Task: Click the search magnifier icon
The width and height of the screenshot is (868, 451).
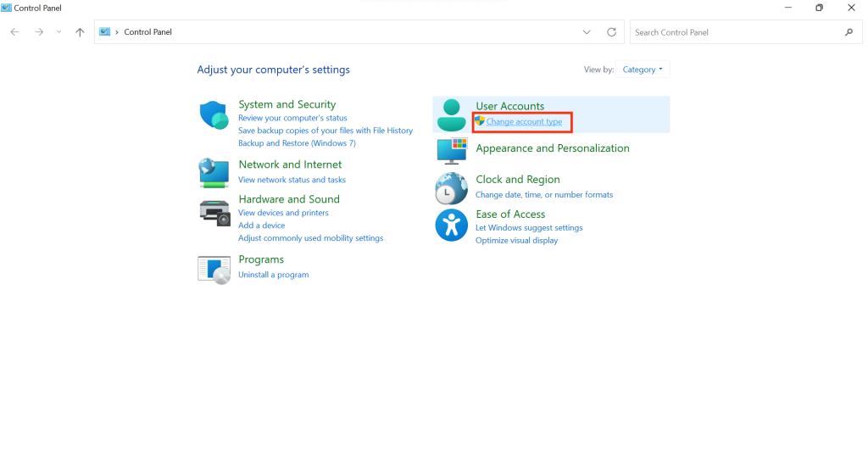Action: point(849,33)
